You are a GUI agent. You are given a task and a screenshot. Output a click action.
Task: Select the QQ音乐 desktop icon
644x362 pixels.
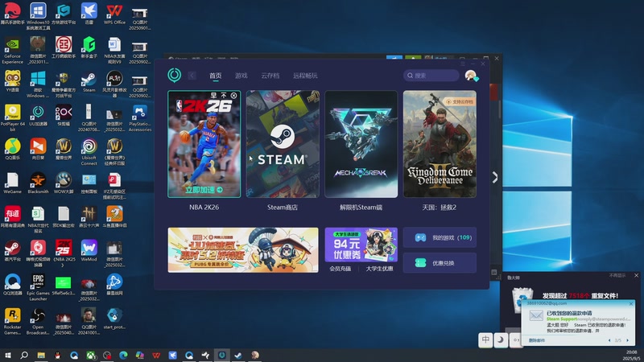[12, 149]
